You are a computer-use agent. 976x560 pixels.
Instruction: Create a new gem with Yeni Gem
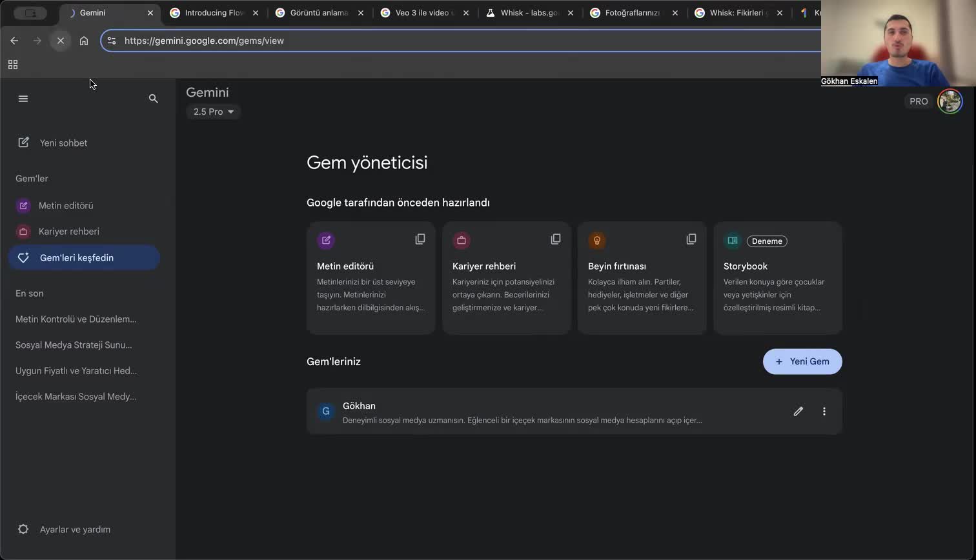pyautogui.click(x=802, y=361)
